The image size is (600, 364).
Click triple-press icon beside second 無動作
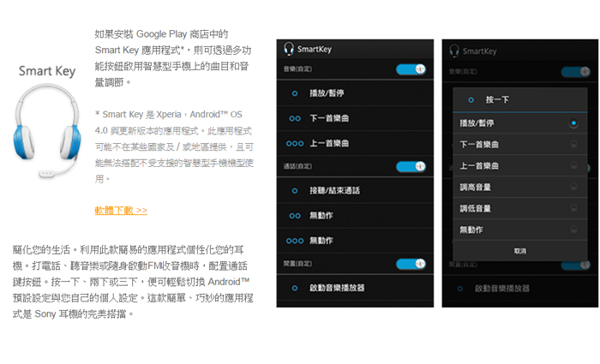[x=295, y=241]
